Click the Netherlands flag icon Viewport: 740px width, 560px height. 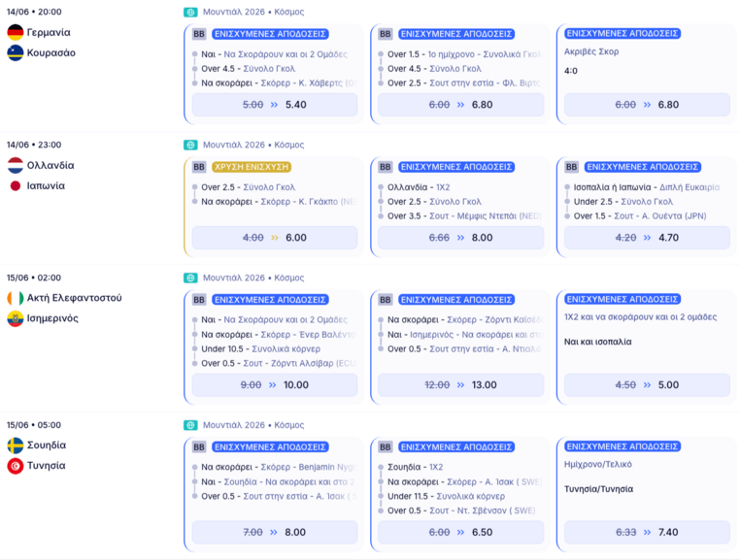point(16,166)
